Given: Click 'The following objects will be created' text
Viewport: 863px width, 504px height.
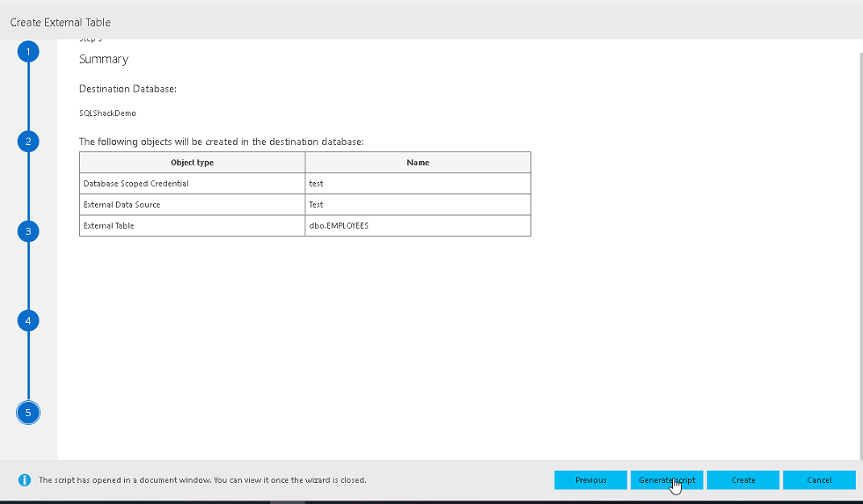Looking at the screenshot, I should pos(222,142).
